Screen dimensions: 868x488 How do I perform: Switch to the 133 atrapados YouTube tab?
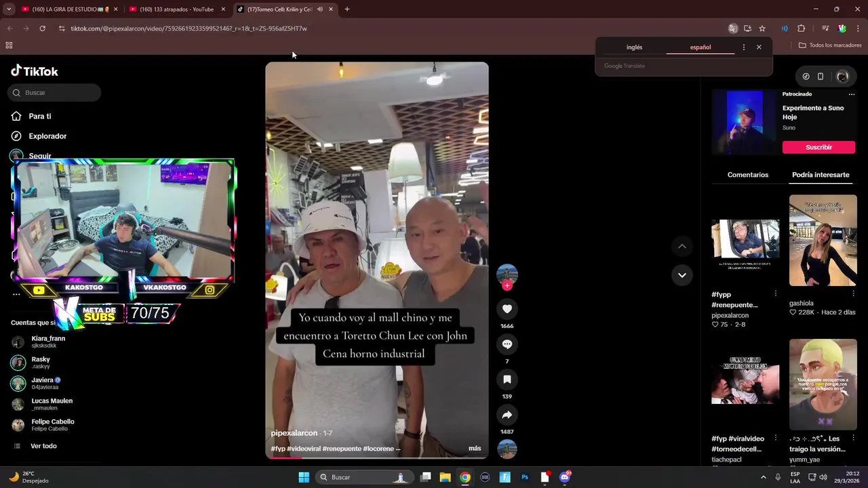pyautogui.click(x=178, y=9)
